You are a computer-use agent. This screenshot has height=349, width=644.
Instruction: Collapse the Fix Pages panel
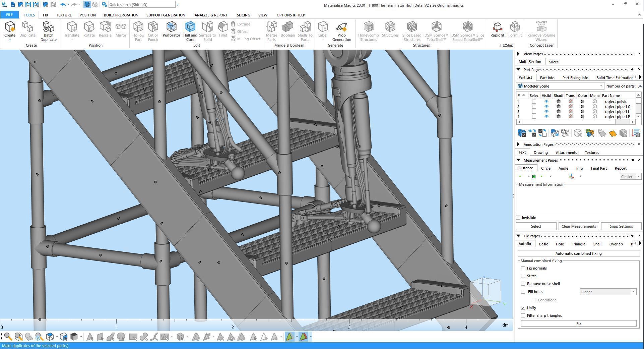click(518, 236)
